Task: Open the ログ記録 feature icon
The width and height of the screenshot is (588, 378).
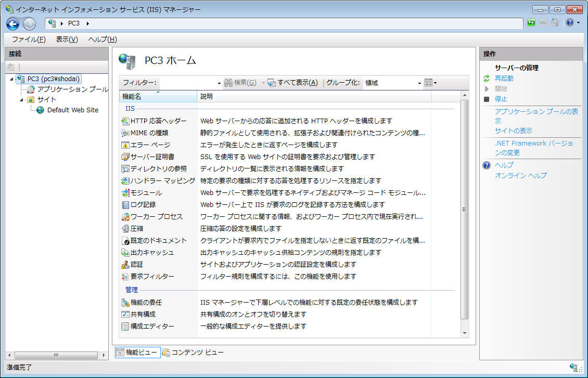Action: tap(125, 205)
